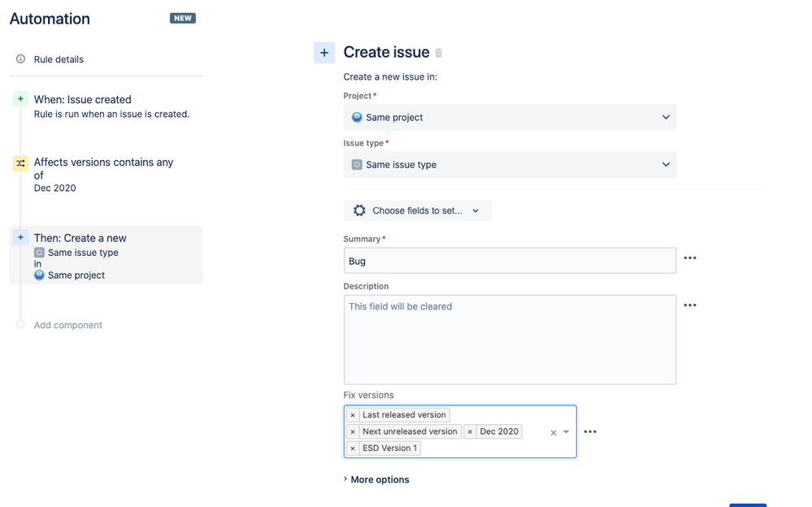Screen dimensions: 812x507
Task: Clear all Fix versions selections
Action: pyautogui.click(x=554, y=433)
